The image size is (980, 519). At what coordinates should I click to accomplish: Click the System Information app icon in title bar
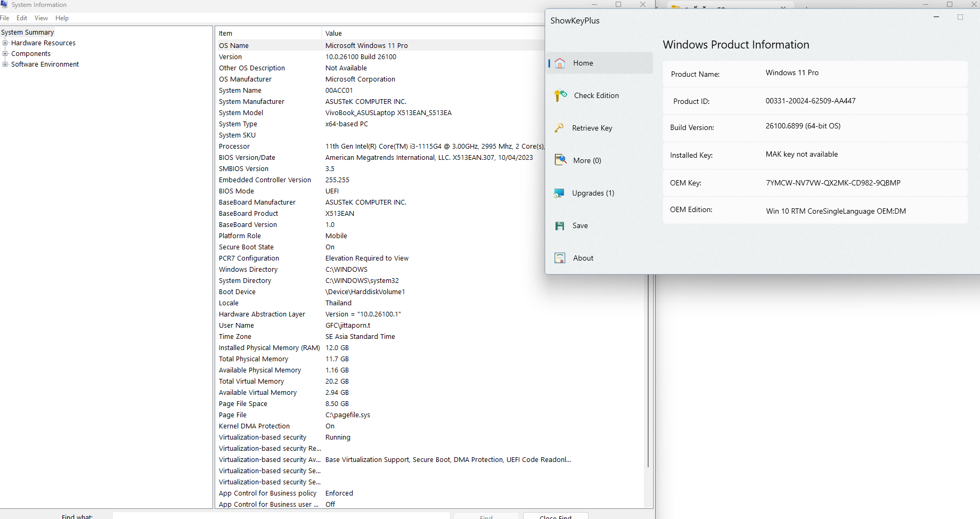pyautogui.click(x=4, y=4)
